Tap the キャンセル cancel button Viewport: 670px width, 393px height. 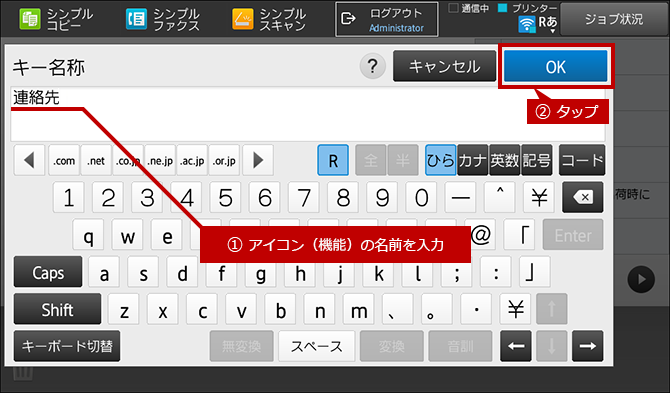click(x=444, y=67)
